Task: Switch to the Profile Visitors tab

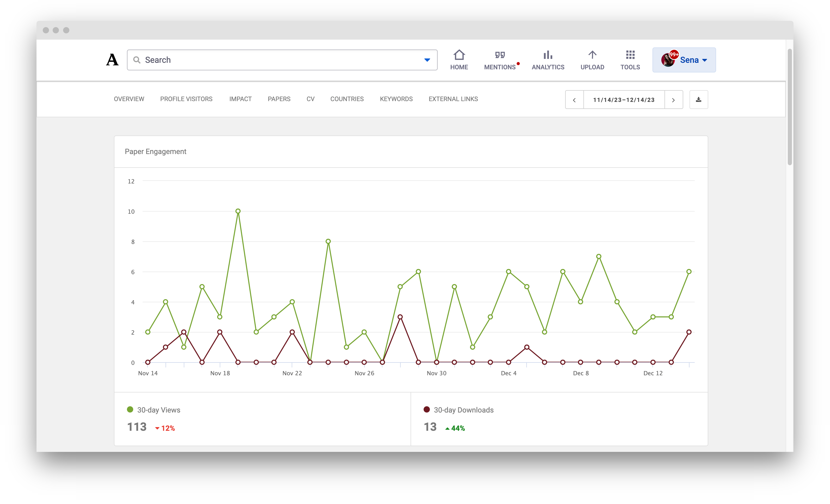Action: point(186,99)
